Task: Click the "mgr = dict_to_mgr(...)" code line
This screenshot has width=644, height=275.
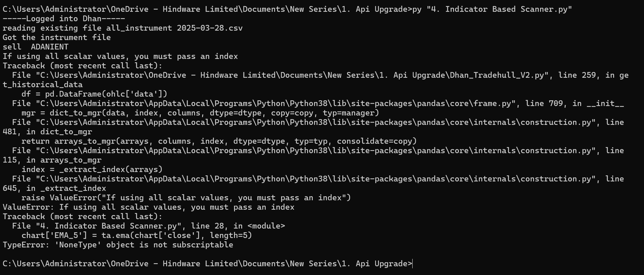Action: coord(200,113)
